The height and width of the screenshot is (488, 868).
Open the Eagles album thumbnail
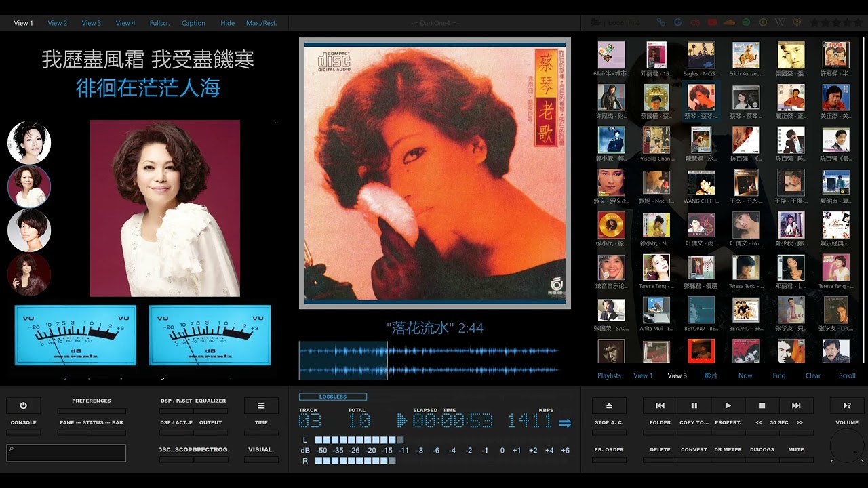701,56
